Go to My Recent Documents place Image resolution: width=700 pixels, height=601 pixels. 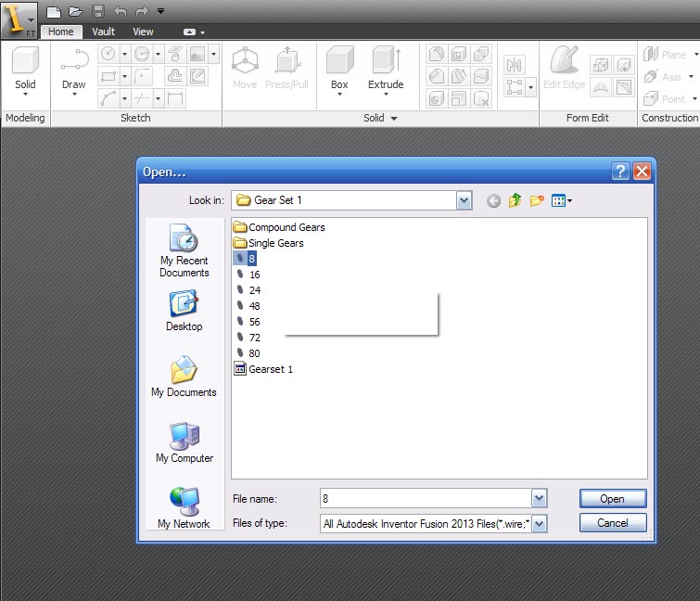coord(184,250)
